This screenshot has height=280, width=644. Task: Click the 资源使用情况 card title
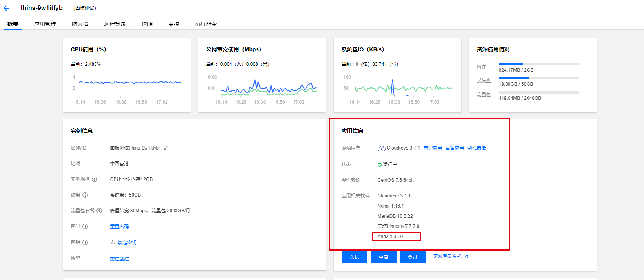[493, 49]
